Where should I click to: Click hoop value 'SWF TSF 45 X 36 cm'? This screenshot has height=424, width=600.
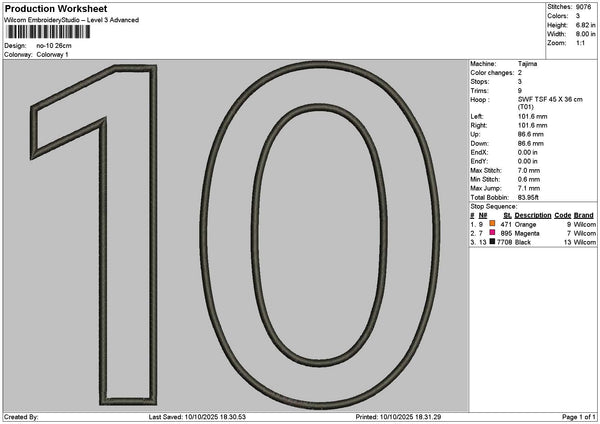tap(550, 99)
